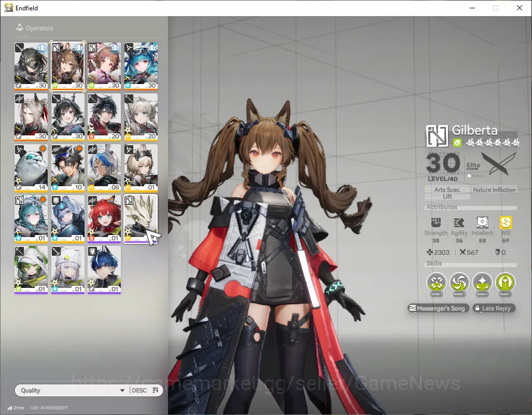Pick the blue-haired operator wearing goggles
The height and width of the screenshot is (415, 532).
[x=141, y=65]
